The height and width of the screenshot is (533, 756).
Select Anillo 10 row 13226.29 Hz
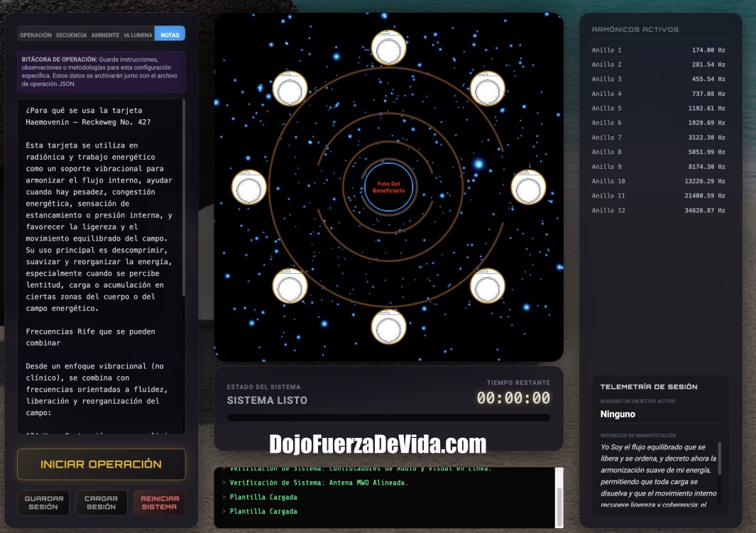pyautogui.click(x=659, y=181)
